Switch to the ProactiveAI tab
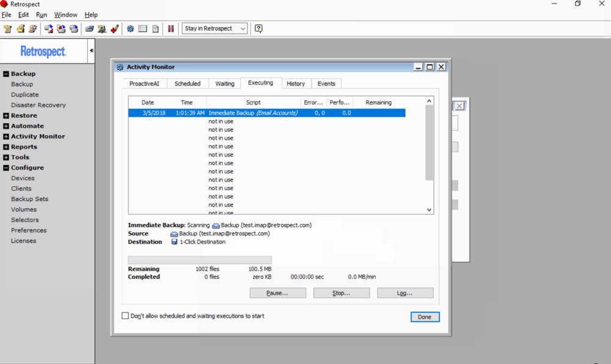The image size is (611, 364). pos(144,84)
